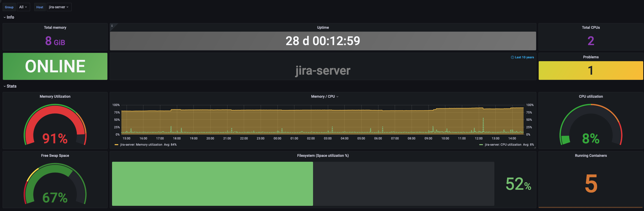644x211 pixels.
Task: Click the clock icon beside Last 10 years
Action: coord(512,57)
